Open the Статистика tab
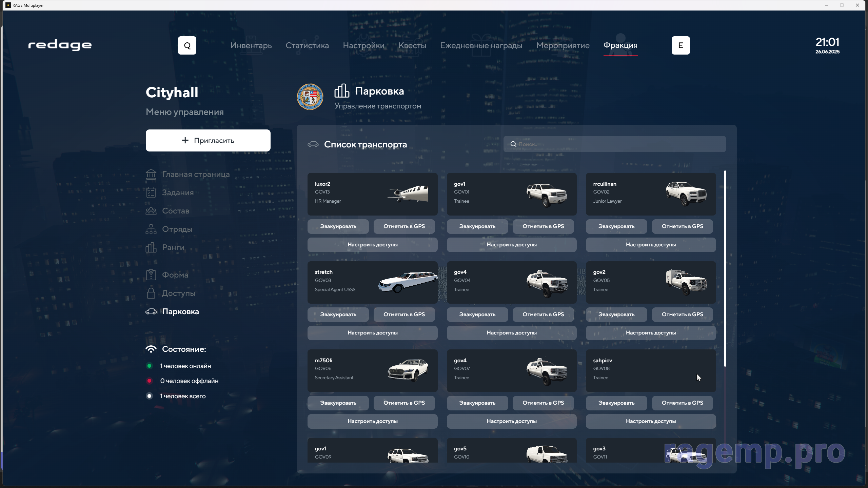 (307, 45)
